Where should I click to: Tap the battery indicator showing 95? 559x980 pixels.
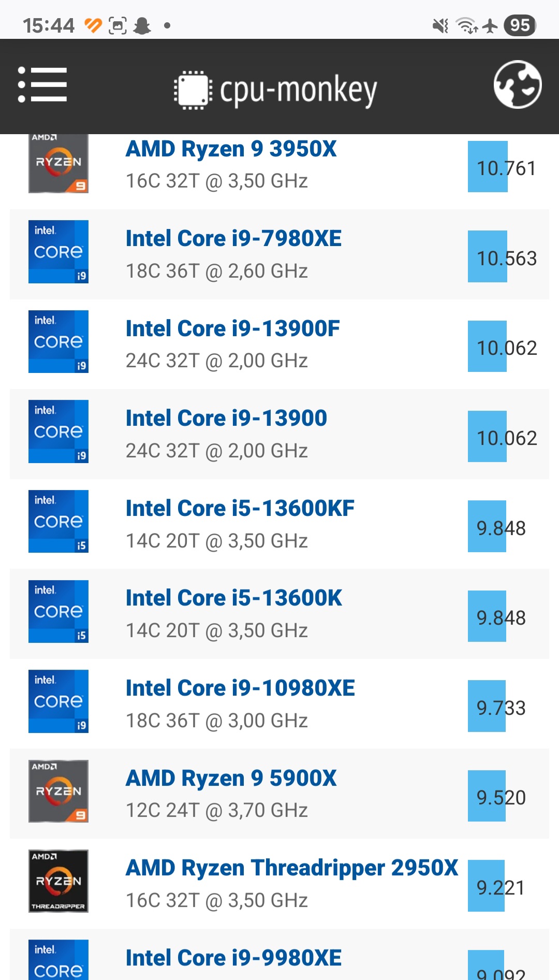(x=519, y=25)
